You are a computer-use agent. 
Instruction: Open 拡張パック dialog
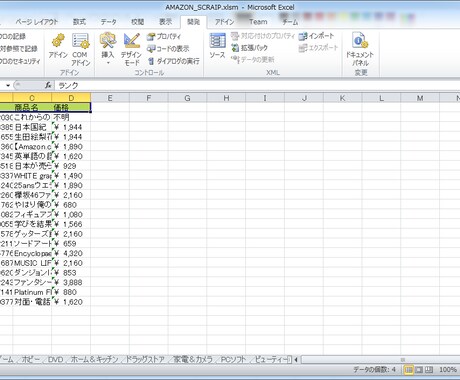250,48
